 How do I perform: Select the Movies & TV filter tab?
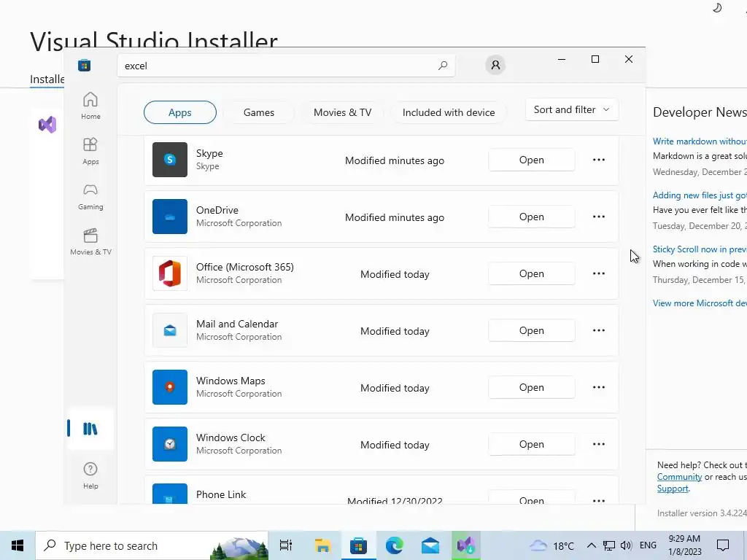[x=343, y=112]
